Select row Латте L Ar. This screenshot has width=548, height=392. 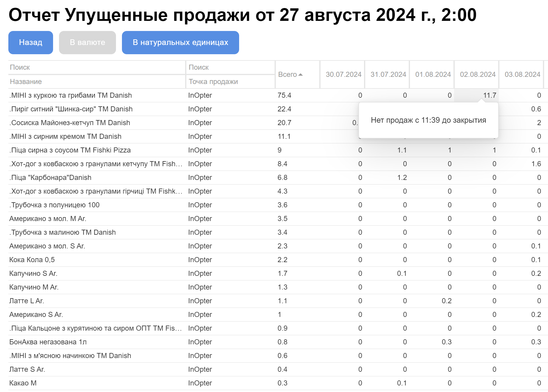pos(278,301)
